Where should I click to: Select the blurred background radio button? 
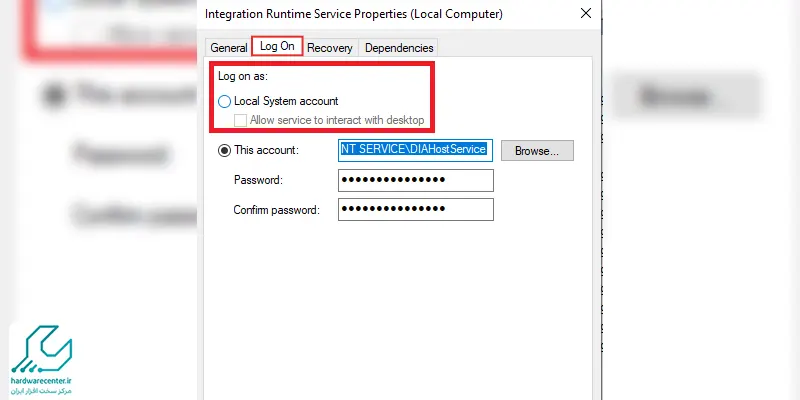(x=54, y=95)
